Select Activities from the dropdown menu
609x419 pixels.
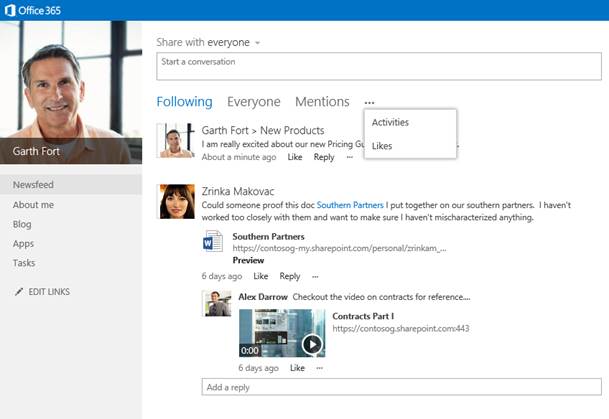[x=390, y=122]
